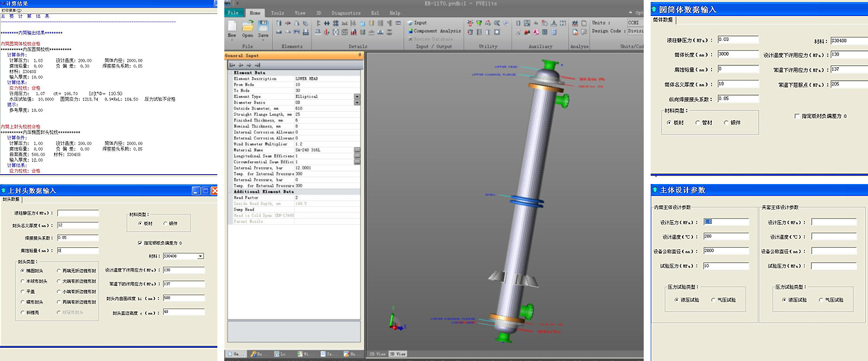Jump to first element arrow in General Input

click(x=233, y=65)
